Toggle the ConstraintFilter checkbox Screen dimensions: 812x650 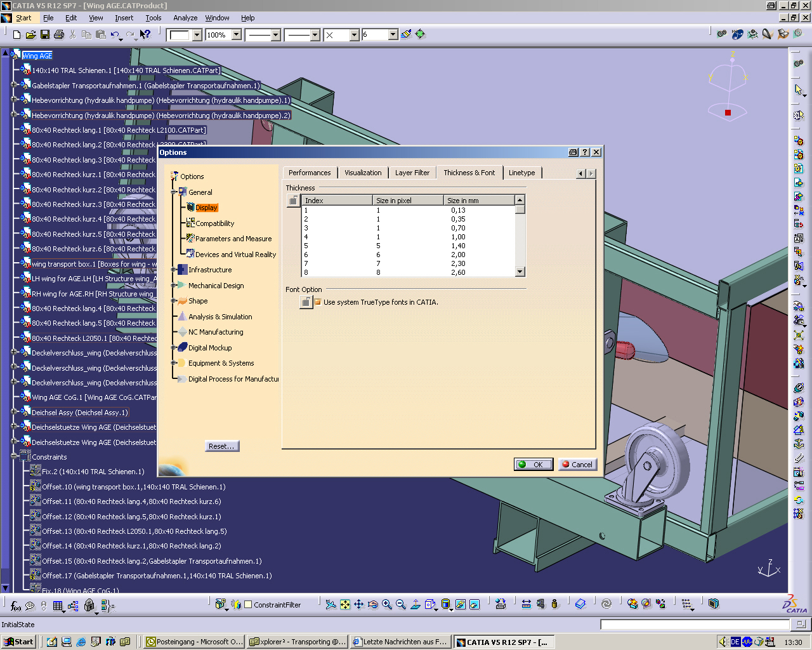[x=248, y=605]
